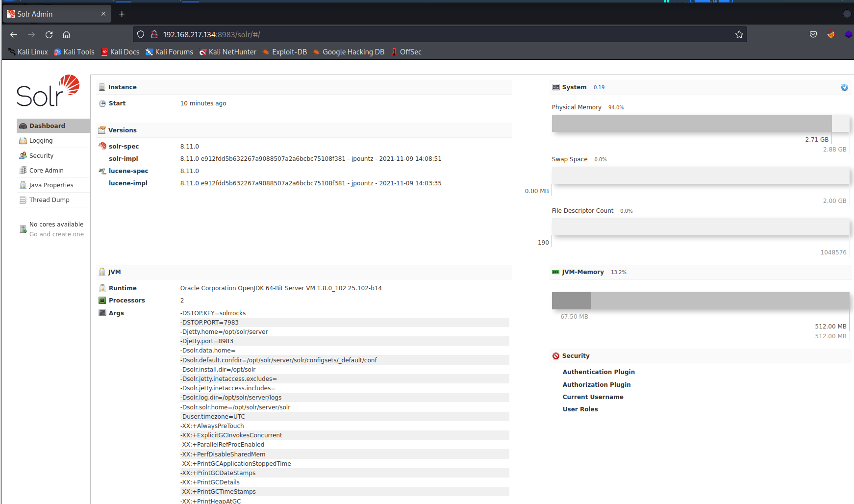
Task: Click the Logging icon in sidebar
Action: [x=23, y=141]
